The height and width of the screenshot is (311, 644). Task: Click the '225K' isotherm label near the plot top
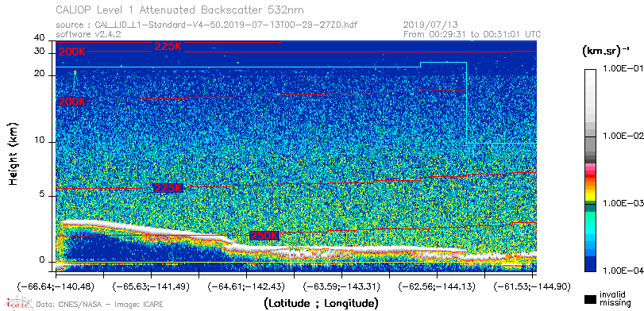point(168,46)
